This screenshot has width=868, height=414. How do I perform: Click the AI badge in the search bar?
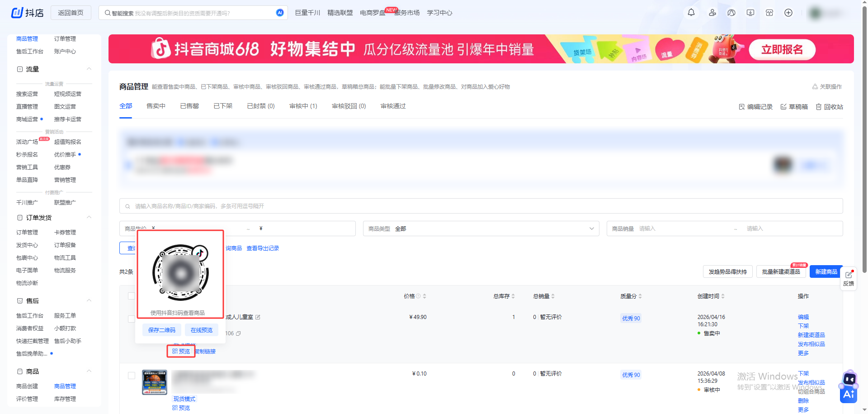(280, 13)
